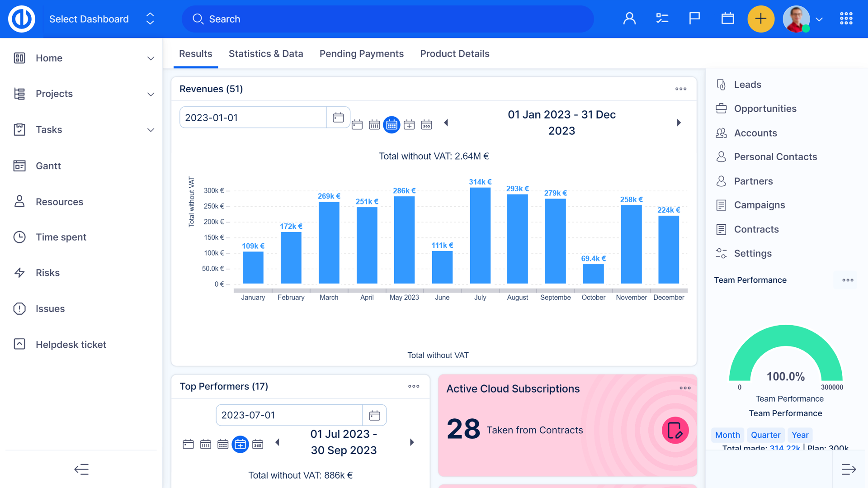
Task: Select day view in Top Performers widget
Action: (x=188, y=444)
